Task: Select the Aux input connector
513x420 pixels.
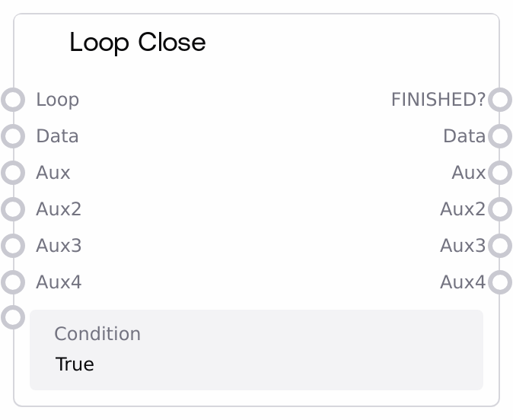Action: [14, 173]
